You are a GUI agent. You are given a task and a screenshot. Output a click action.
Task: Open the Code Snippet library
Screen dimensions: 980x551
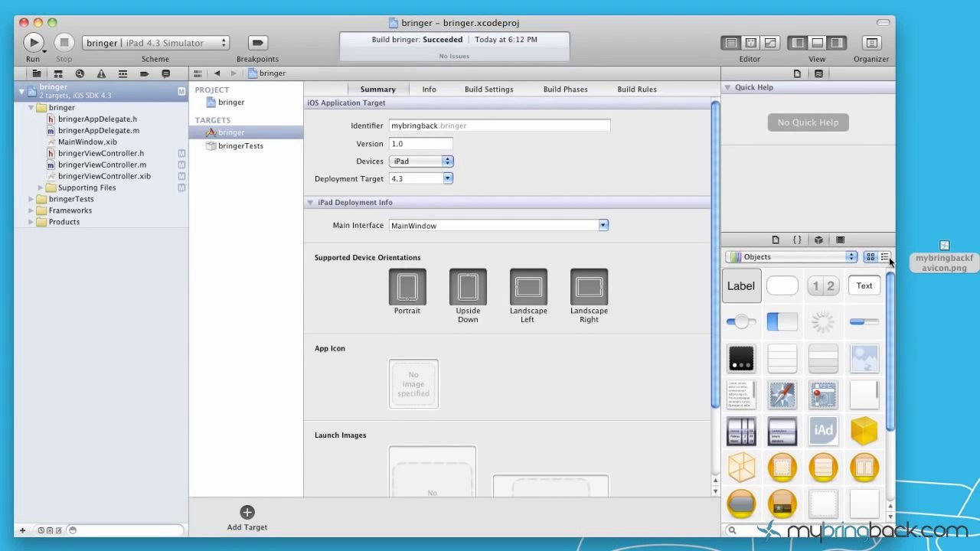pyautogui.click(x=797, y=240)
